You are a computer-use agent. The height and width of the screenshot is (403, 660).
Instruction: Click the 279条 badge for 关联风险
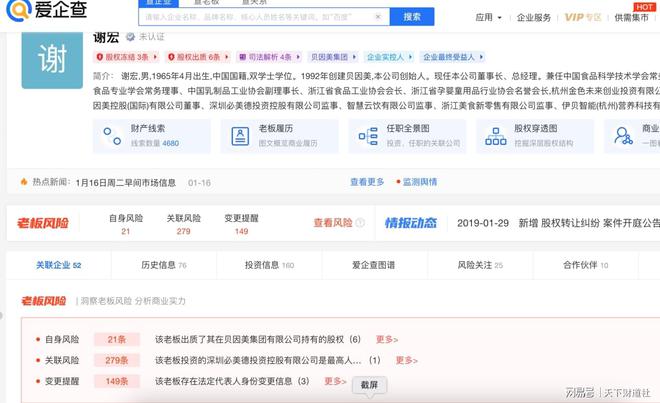pyautogui.click(x=117, y=360)
